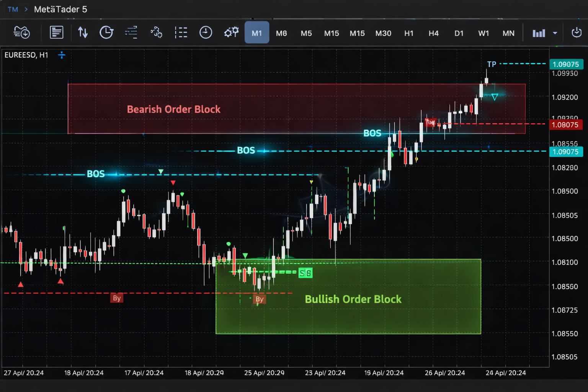The image size is (588, 392).
Task: Open the sliders settings icon
Action: pyautogui.click(x=131, y=32)
